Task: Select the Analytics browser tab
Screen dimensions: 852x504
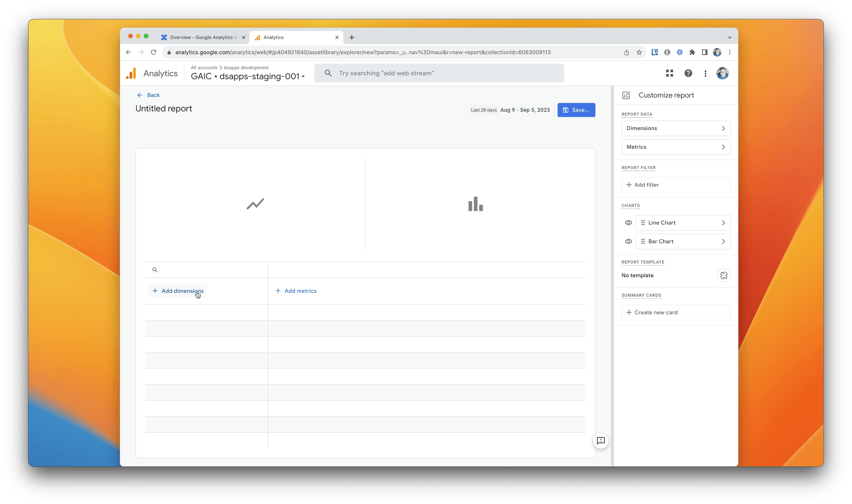Action: pos(296,37)
